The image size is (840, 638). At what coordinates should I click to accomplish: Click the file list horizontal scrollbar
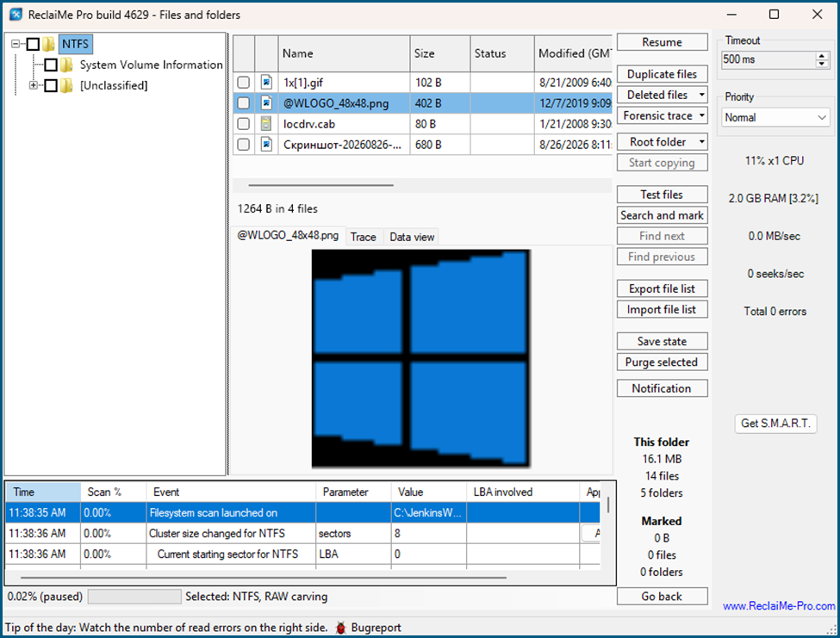click(320, 185)
